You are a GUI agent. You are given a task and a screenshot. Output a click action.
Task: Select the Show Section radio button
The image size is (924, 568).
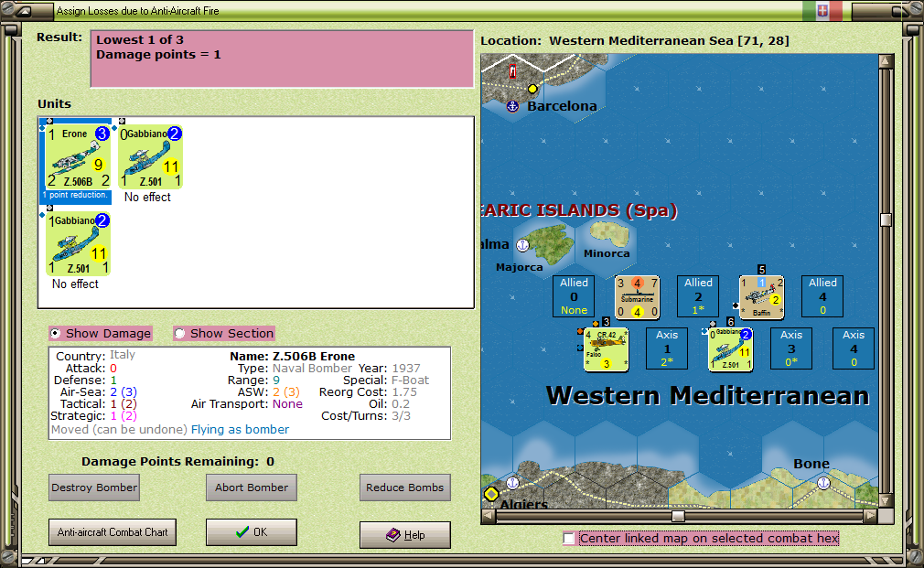tap(180, 333)
